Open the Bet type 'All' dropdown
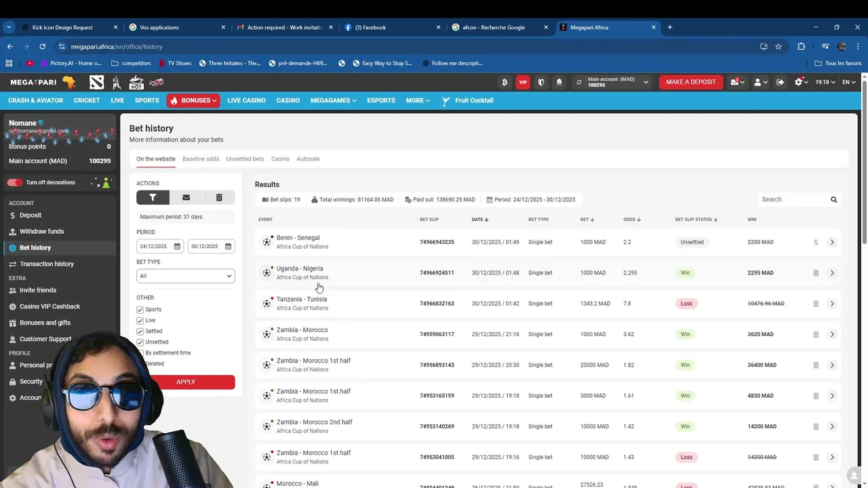868x488 pixels. tap(186, 276)
